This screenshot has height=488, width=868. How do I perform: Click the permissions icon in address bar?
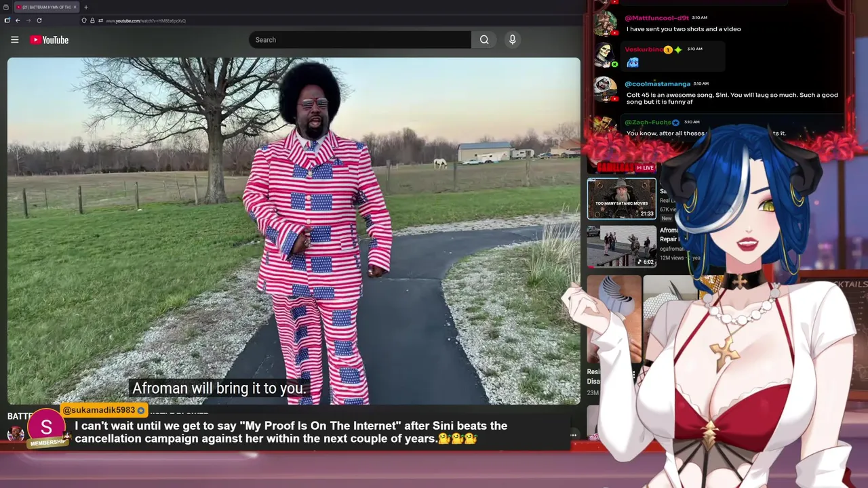100,20
